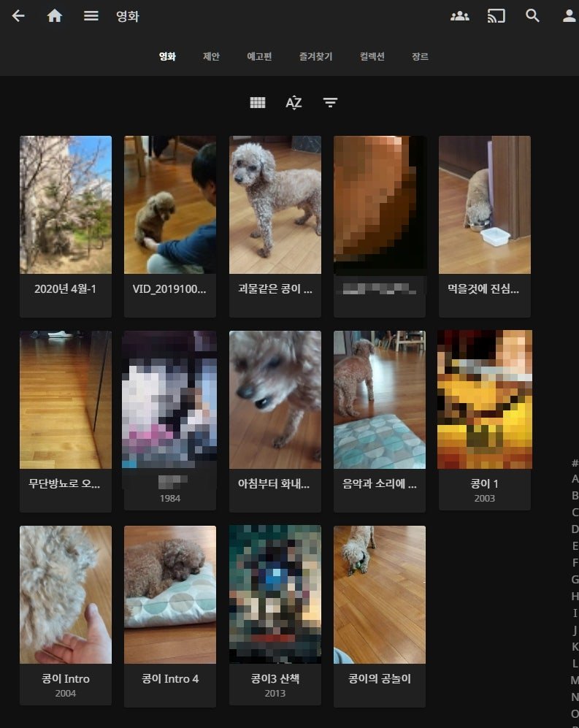Open the filter options icon
This screenshot has width=579, height=728.
[x=330, y=102]
